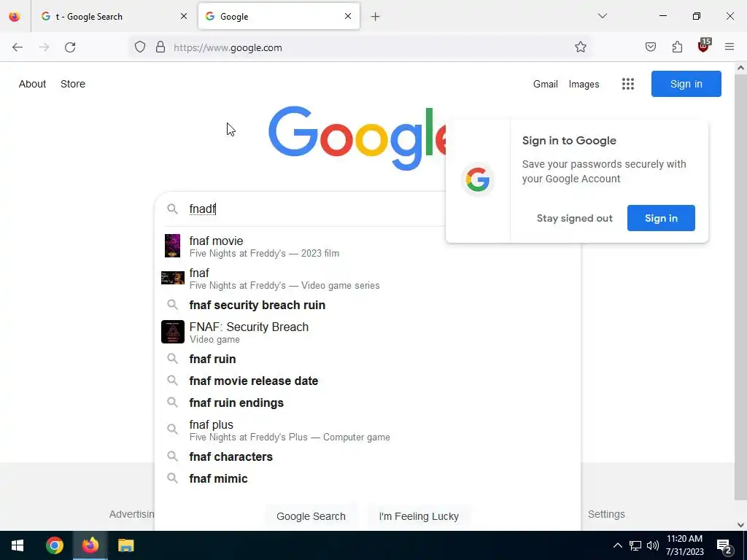Open the network tray icon
This screenshot has height=560, width=747.
coord(635,545)
